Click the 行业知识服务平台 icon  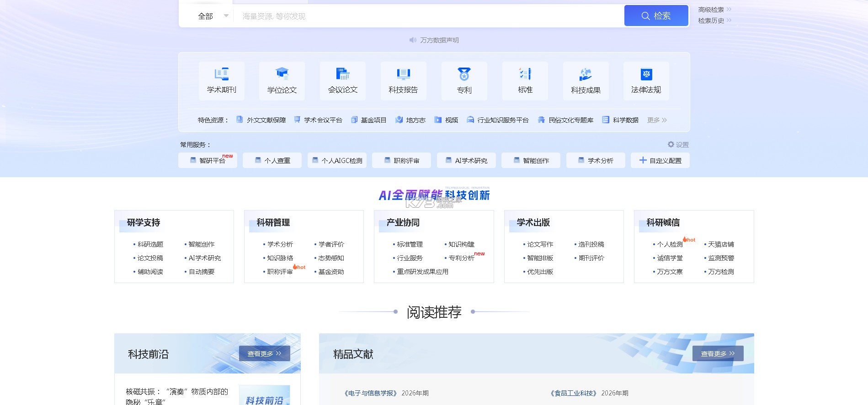coord(470,120)
